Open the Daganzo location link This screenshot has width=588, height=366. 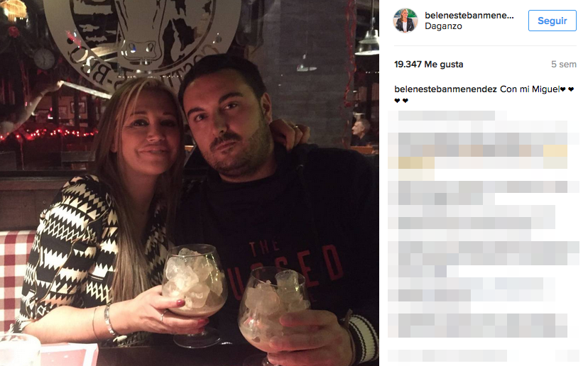(443, 26)
